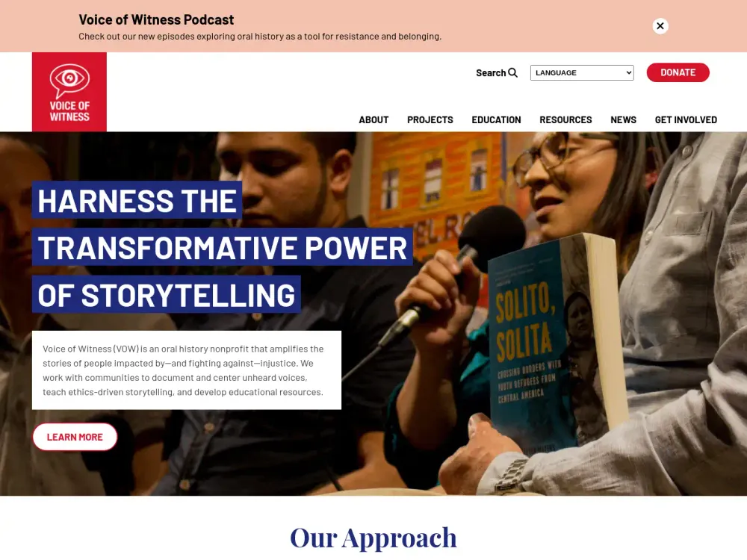747x560 pixels.
Task: Click the VOW description text box
Action: (187, 370)
